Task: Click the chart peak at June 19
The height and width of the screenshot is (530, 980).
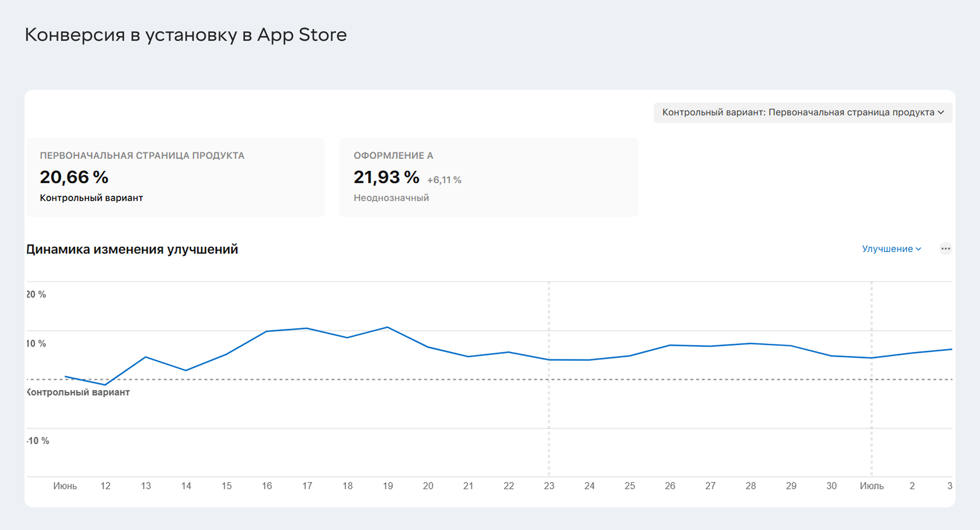Action: [x=388, y=327]
